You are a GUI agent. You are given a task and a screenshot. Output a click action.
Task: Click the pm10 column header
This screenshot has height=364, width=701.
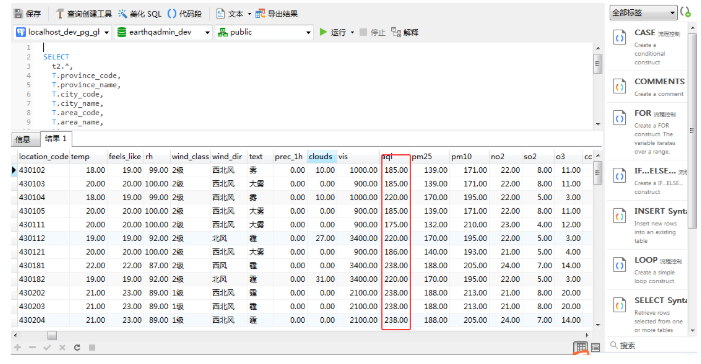(x=469, y=157)
